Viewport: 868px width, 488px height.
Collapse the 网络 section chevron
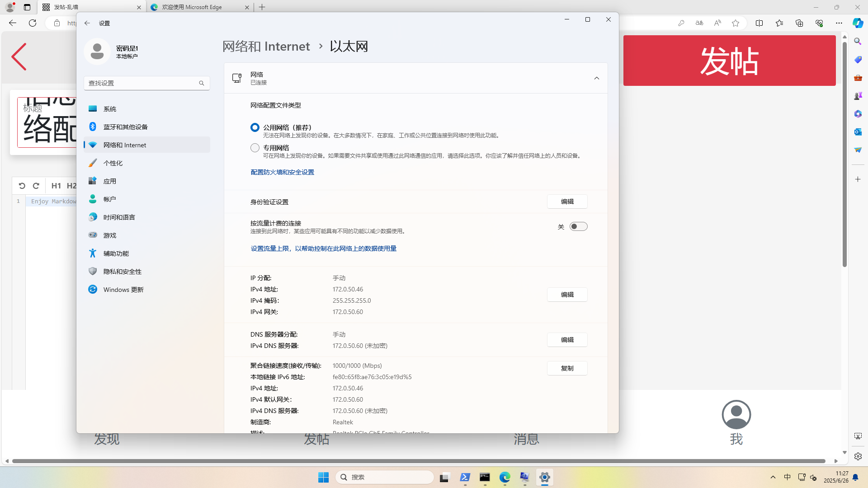click(596, 78)
